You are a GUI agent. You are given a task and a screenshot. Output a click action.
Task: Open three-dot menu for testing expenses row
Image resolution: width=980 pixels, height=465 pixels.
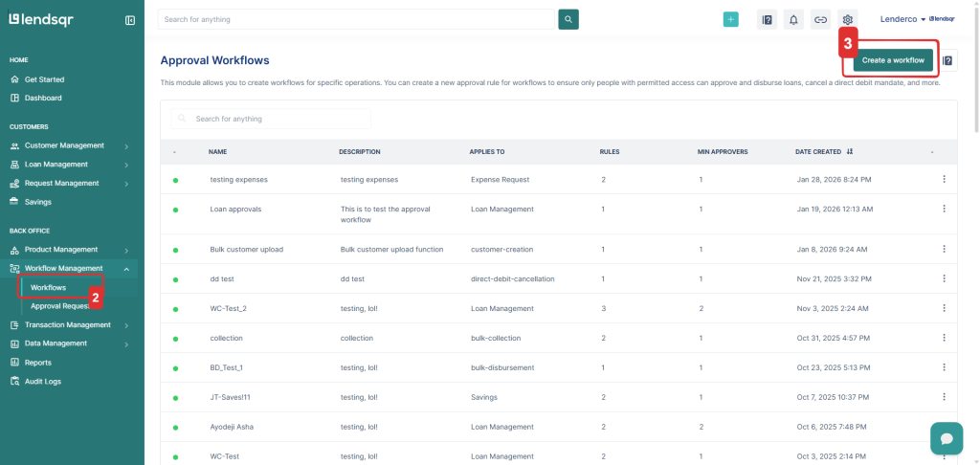[x=944, y=179]
